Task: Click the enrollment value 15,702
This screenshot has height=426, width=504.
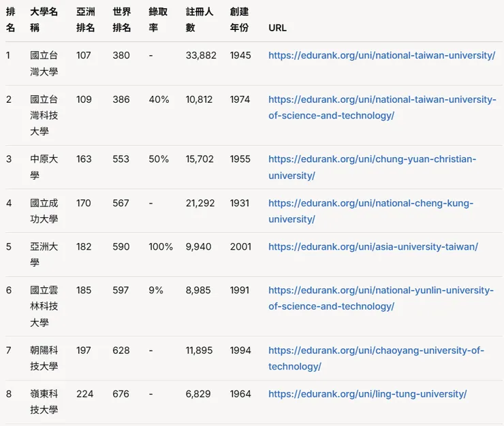Action: click(x=200, y=159)
